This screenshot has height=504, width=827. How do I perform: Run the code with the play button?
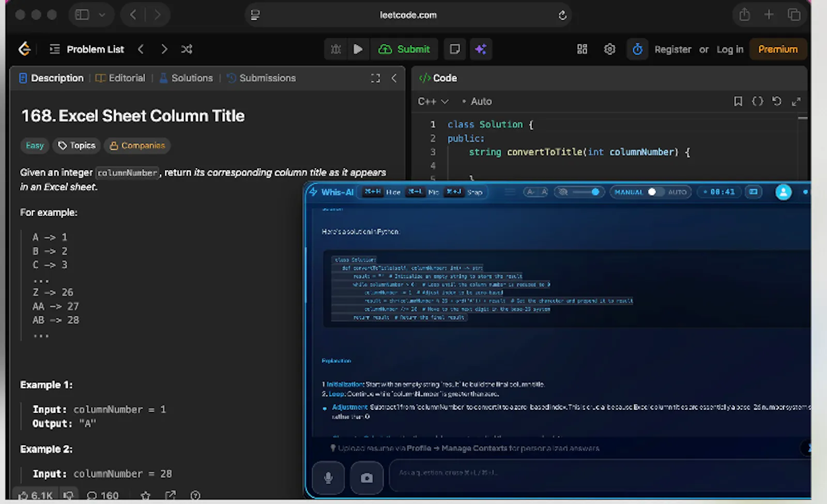[358, 49]
